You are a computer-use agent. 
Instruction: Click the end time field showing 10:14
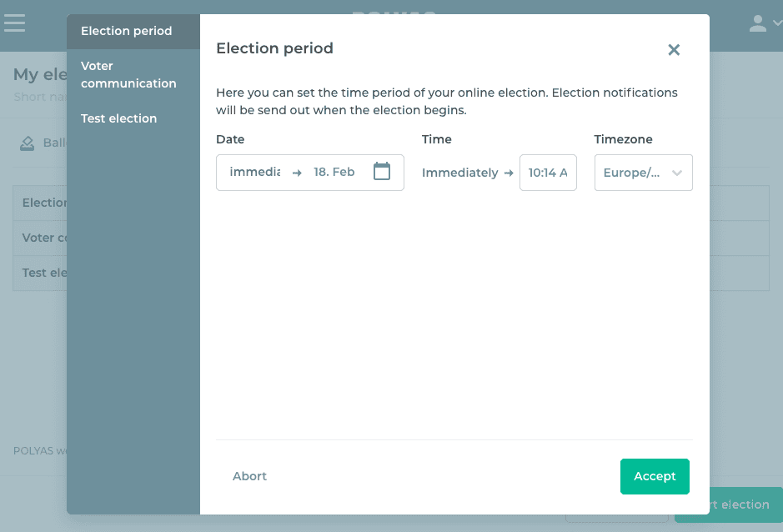[548, 173]
